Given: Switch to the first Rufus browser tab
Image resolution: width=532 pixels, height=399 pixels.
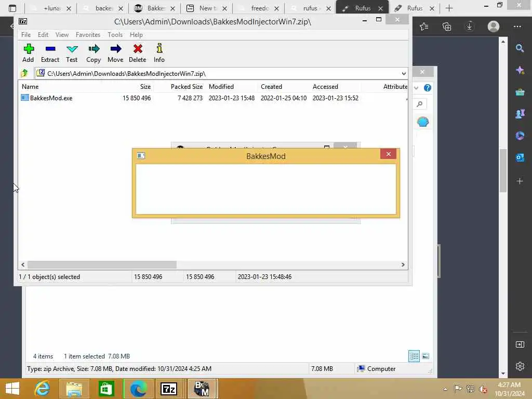Looking at the screenshot, I should point(362,8).
